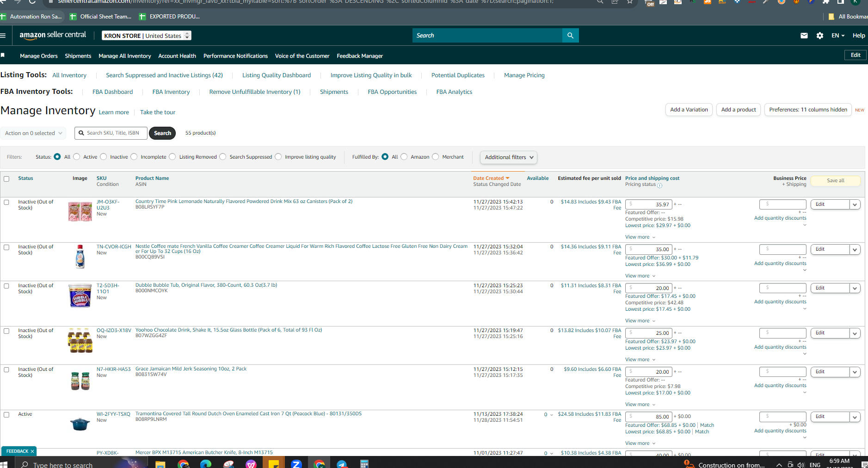Open Feedback Manager menu item
The image size is (868, 468).
pos(360,56)
